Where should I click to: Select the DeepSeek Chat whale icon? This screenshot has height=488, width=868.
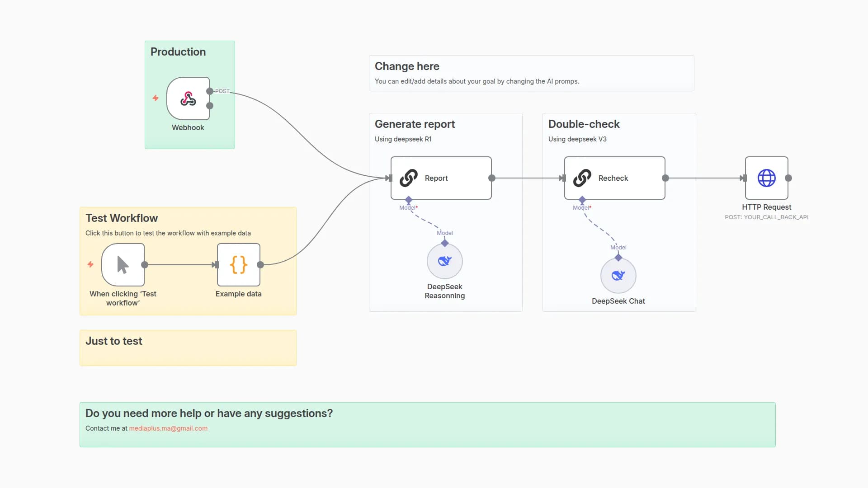click(618, 275)
